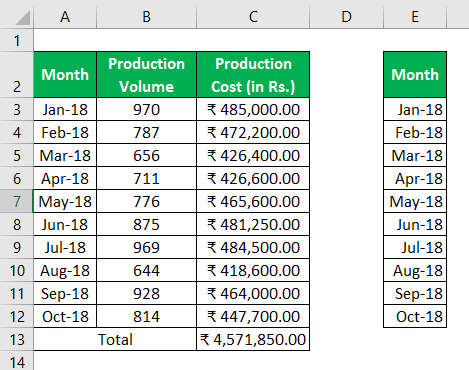
Task: Select Oct-18 cell in column E
Action: (x=415, y=316)
